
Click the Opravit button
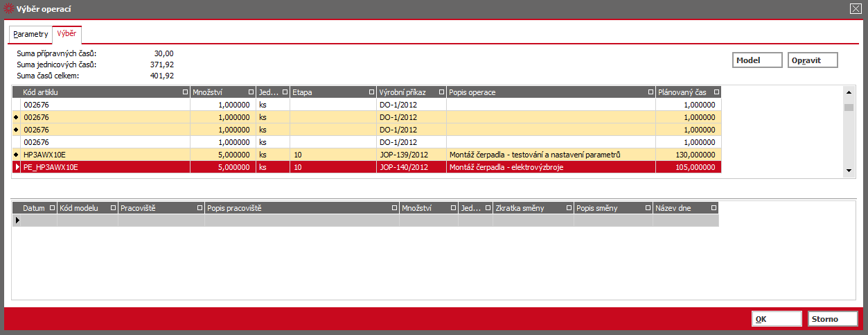(x=813, y=60)
